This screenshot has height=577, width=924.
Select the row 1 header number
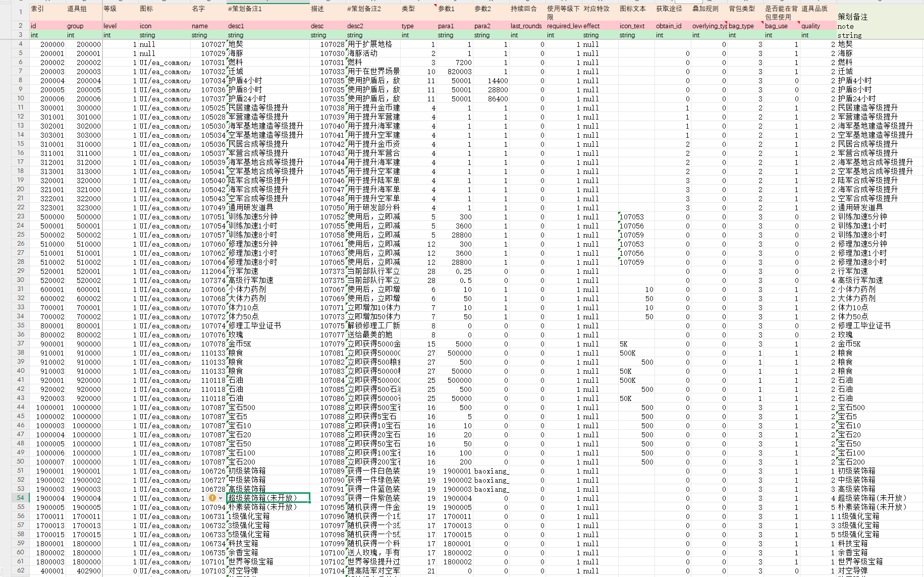coord(20,12)
